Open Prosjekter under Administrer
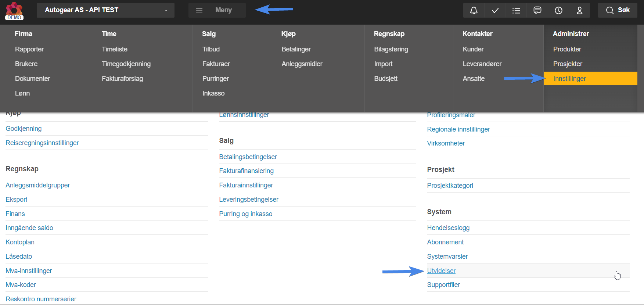Screen dimensions: 644x305 (568, 64)
